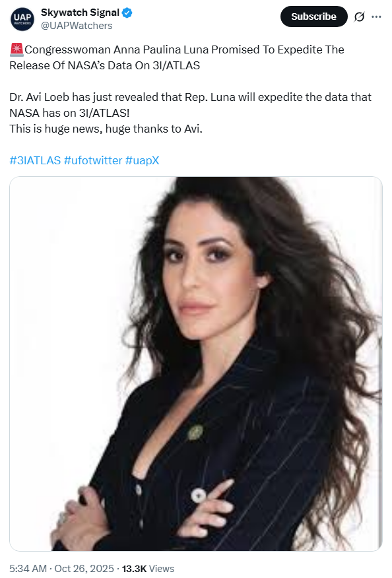The width and height of the screenshot is (392, 578).
Task: Click the sentence starting with Dr. Avi Loeb
Action: 190,105
